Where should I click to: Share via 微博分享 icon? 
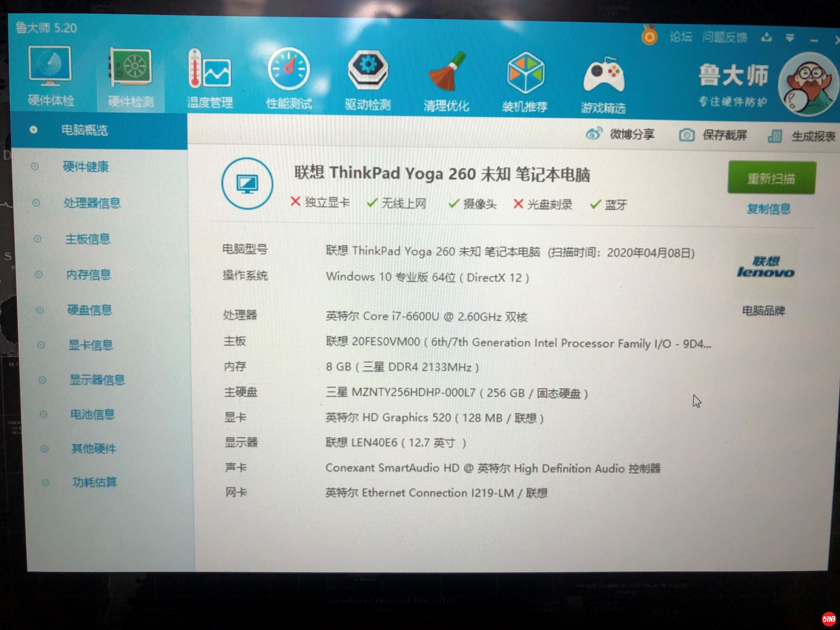click(x=594, y=133)
